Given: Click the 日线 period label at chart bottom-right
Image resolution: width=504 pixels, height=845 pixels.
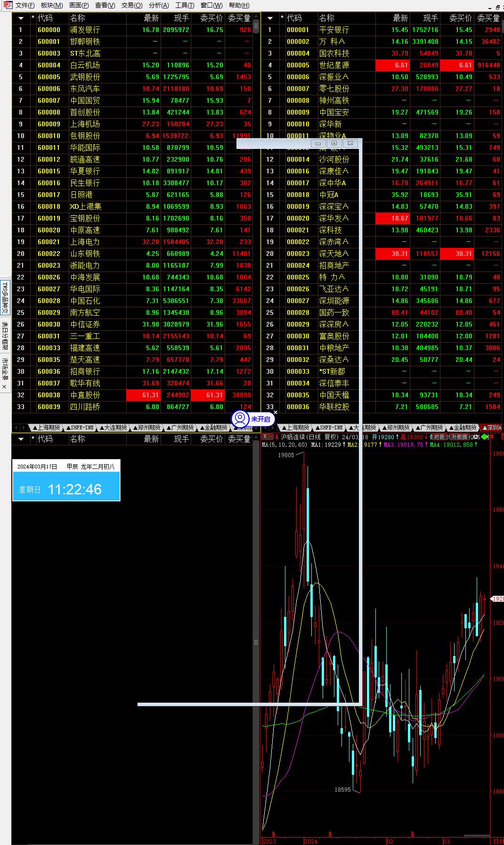Looking at the screenshot, I should [498, 841].
